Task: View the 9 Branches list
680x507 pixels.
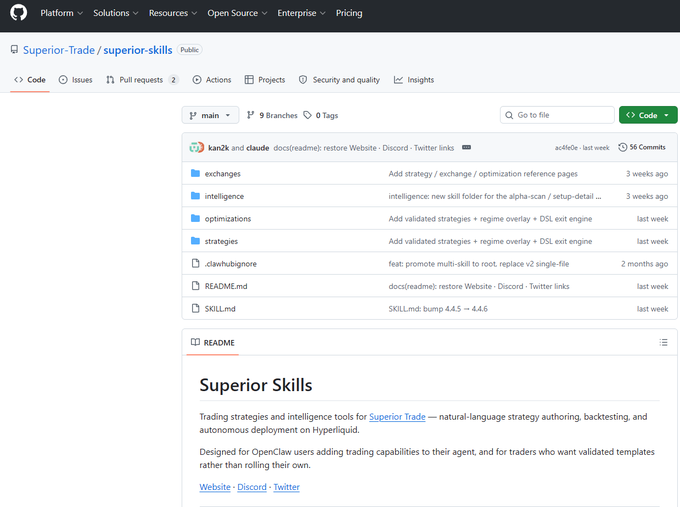Action: click(x=272, y=115)
